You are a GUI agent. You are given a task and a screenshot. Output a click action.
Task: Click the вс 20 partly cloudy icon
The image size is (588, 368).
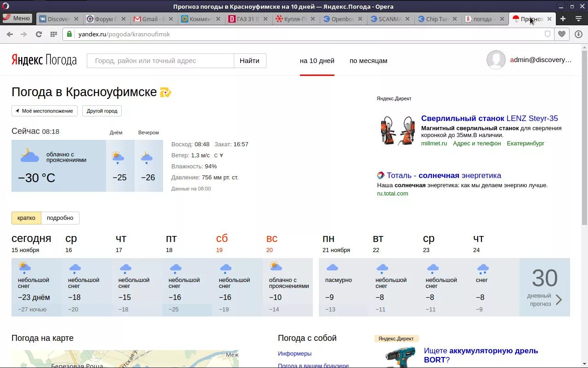coord(276,266)
